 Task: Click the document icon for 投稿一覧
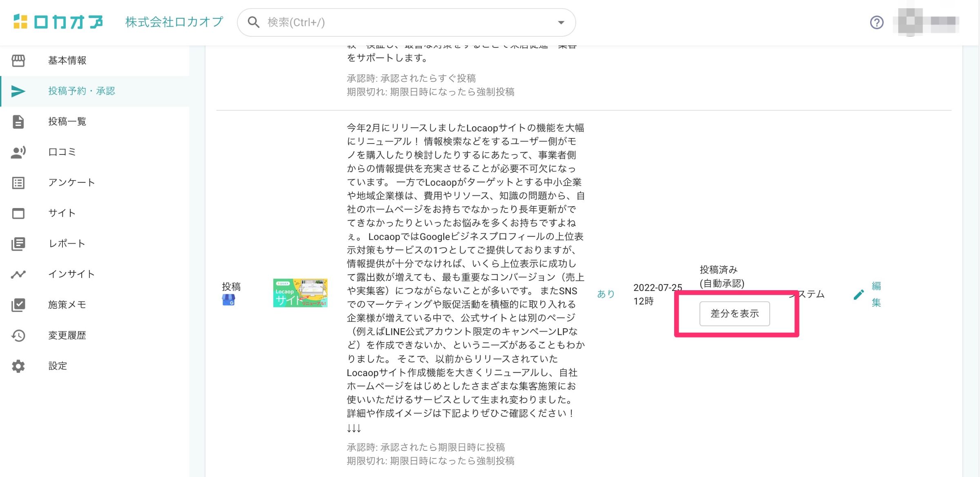click(18, 122)
